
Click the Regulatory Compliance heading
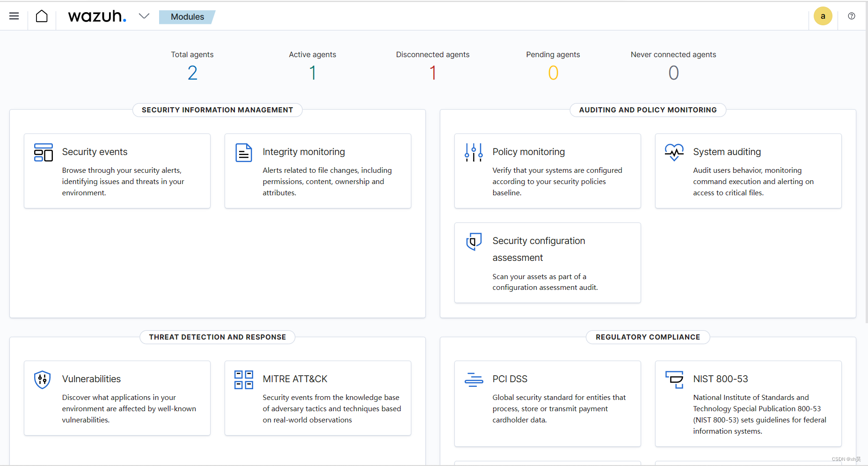pyautogui.click(x=648, y=337)
